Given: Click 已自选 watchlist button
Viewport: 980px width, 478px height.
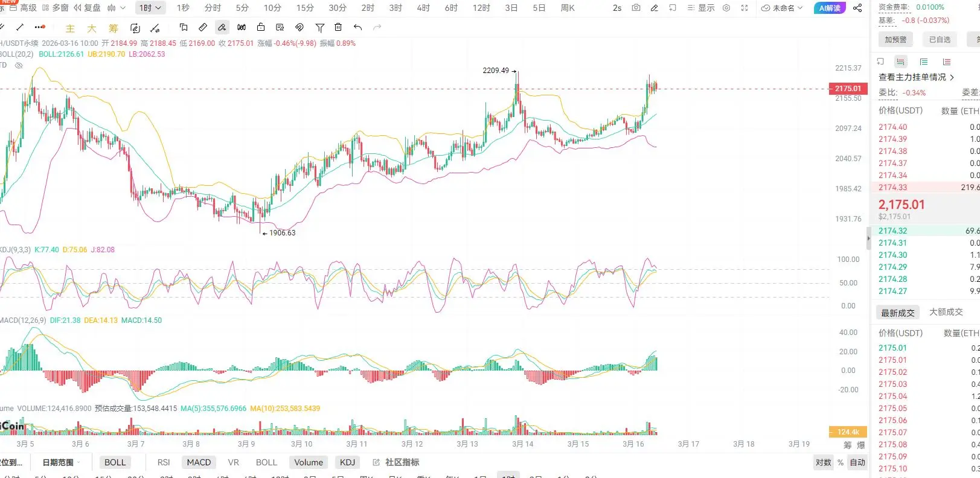Looking at the screenshot, I should (940, 40).
